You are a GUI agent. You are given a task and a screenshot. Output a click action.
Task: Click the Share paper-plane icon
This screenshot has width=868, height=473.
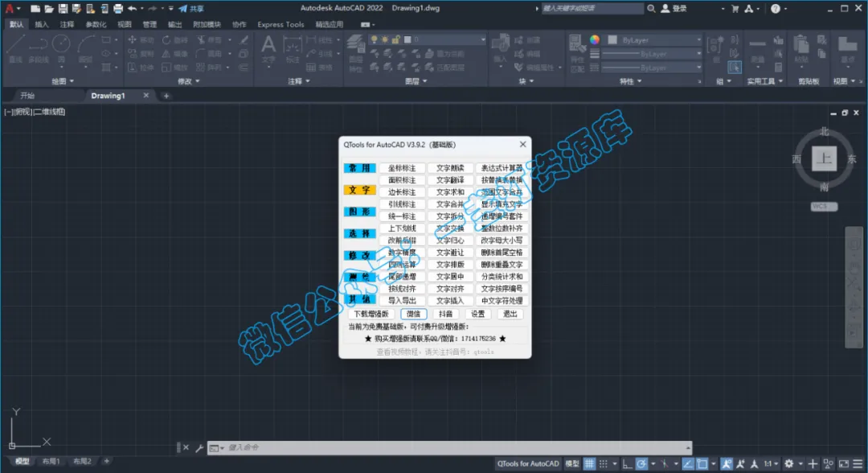tap(182, 8)
